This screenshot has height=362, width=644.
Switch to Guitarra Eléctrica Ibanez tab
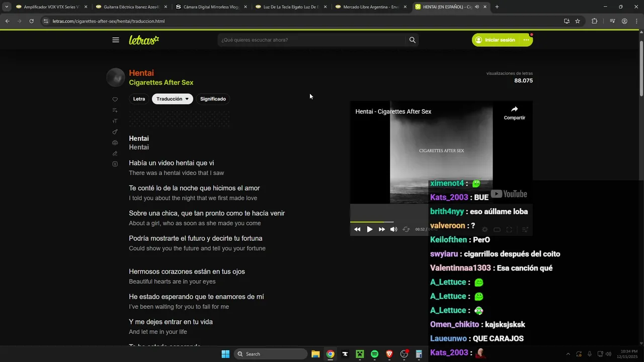pos(131,7)
